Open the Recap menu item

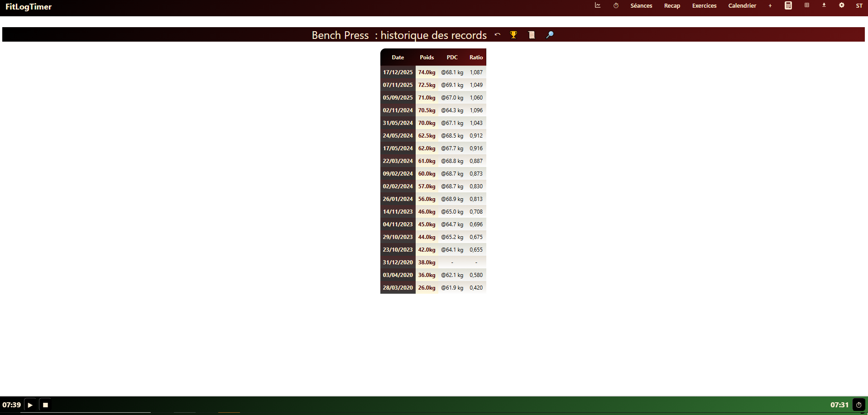(672, 6)
